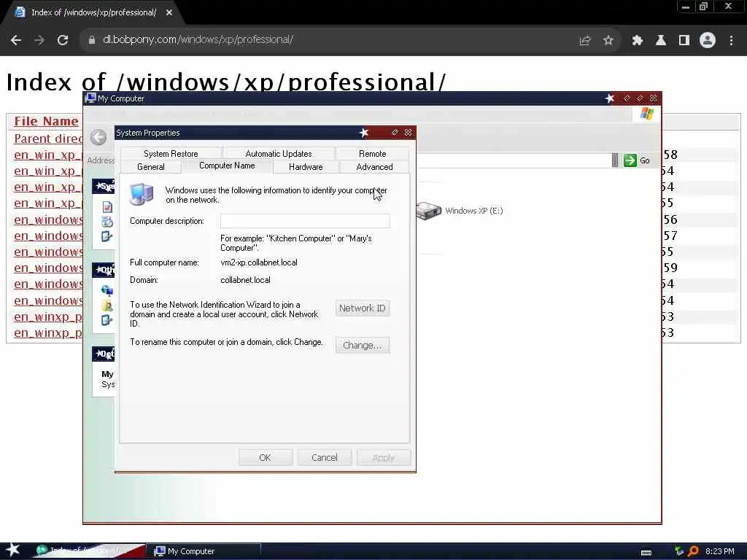This screenshot has height=560, width=747.
Task: Click the network tray icon
Action: (x=679, y=551)
